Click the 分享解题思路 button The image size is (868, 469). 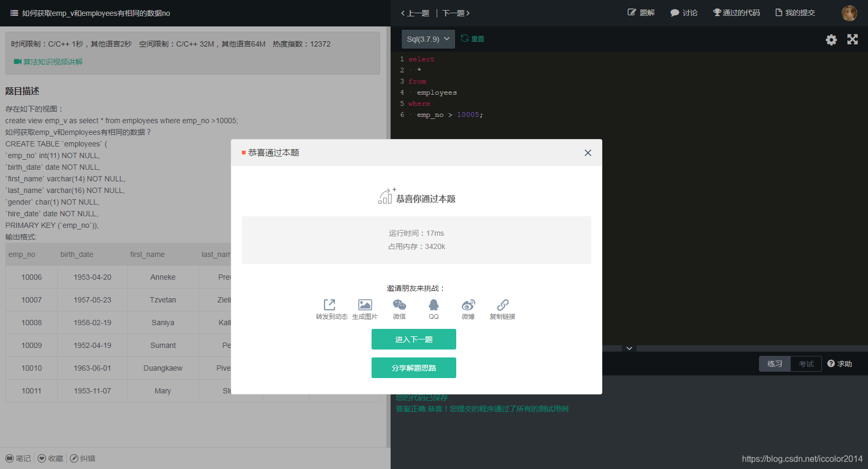(x=414, y=368)
